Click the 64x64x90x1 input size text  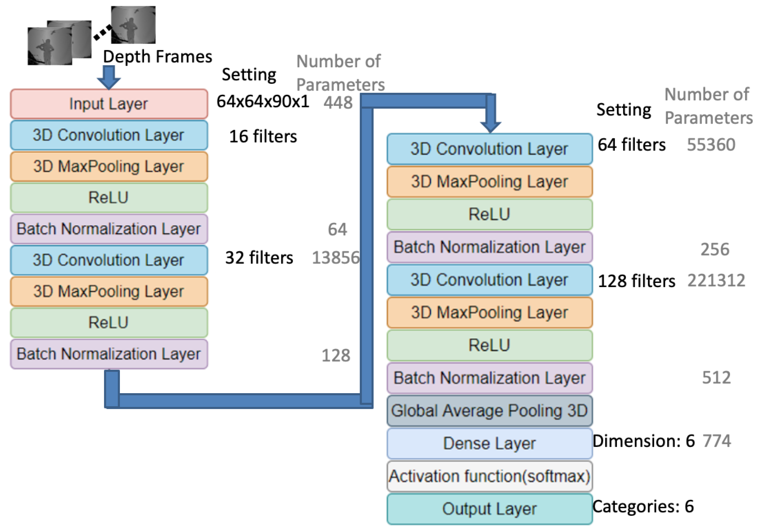click(x=262, y=101)
